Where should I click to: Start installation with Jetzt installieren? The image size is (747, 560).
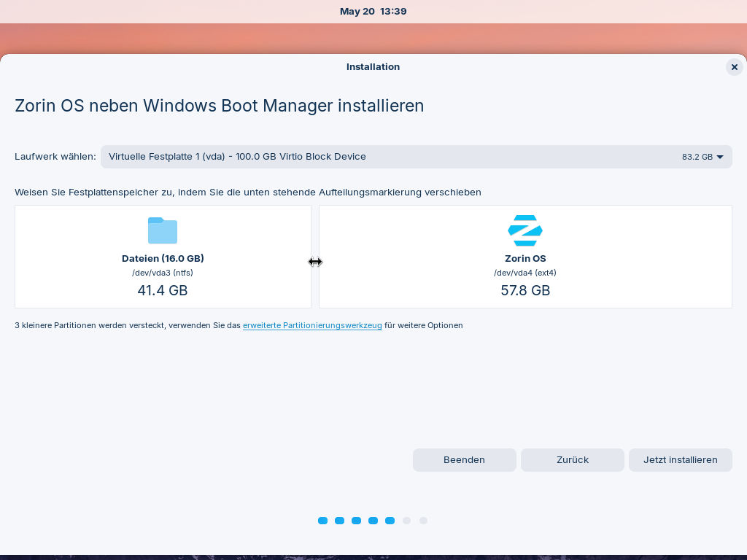pos(681,460)
